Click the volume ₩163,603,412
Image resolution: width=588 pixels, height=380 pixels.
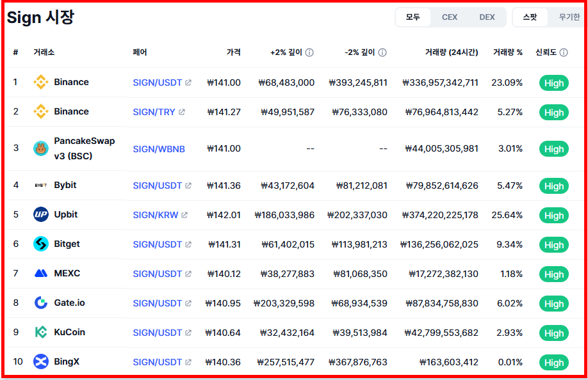[448, 362]
